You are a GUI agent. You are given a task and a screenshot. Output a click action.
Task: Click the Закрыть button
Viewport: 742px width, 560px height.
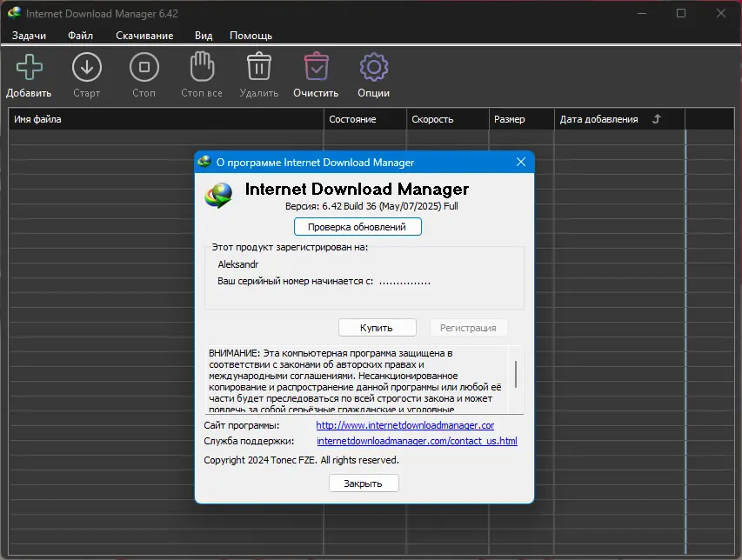[x=364, y=483]
